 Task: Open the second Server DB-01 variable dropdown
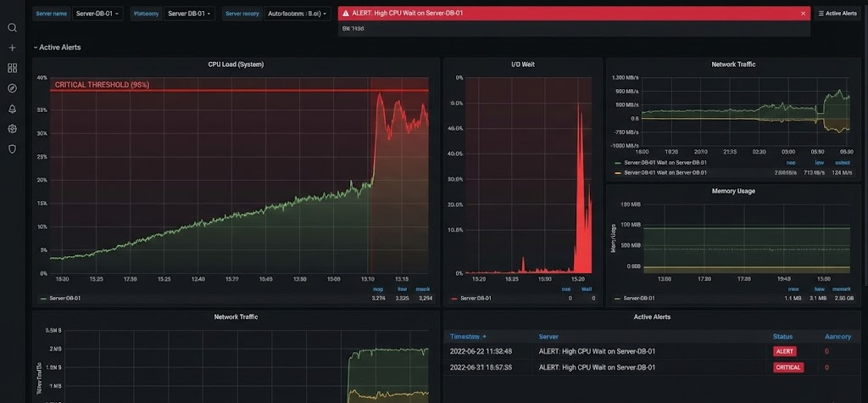coord(190,14)
